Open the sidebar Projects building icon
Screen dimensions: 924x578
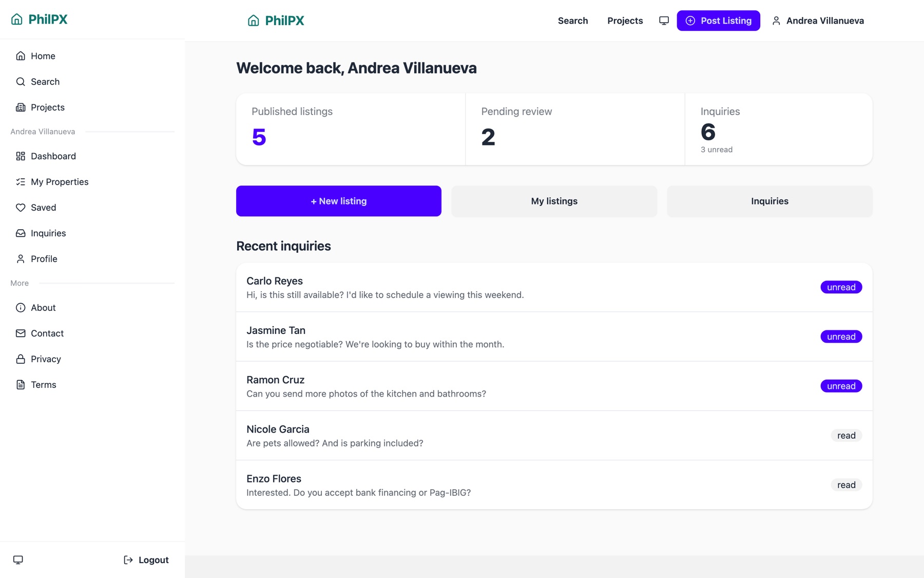pyautogui.click(x=21, y=107)
